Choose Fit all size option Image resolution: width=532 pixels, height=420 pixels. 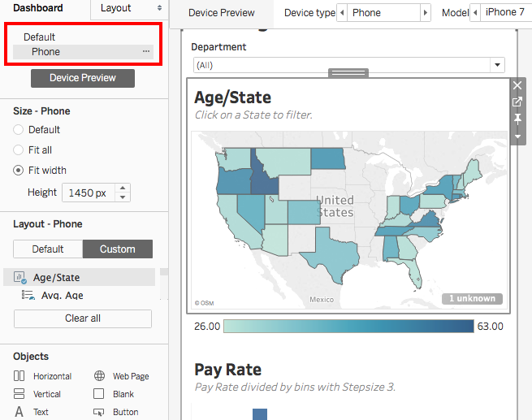(19, 150)
